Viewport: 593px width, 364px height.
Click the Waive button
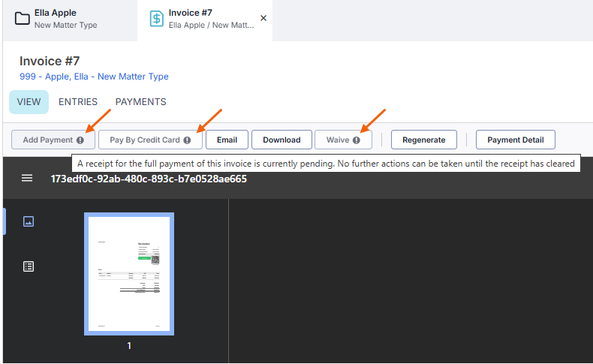click(x=343, y=140)
